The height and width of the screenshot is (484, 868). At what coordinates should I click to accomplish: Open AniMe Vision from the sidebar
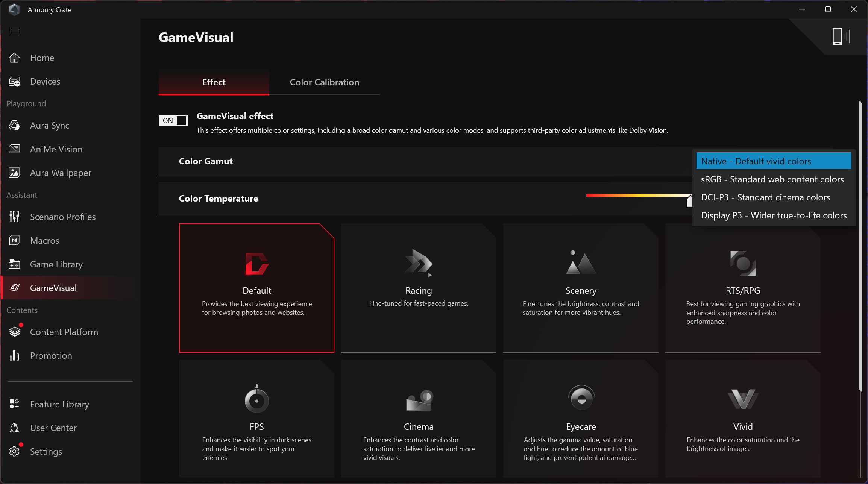pos(56,149)
